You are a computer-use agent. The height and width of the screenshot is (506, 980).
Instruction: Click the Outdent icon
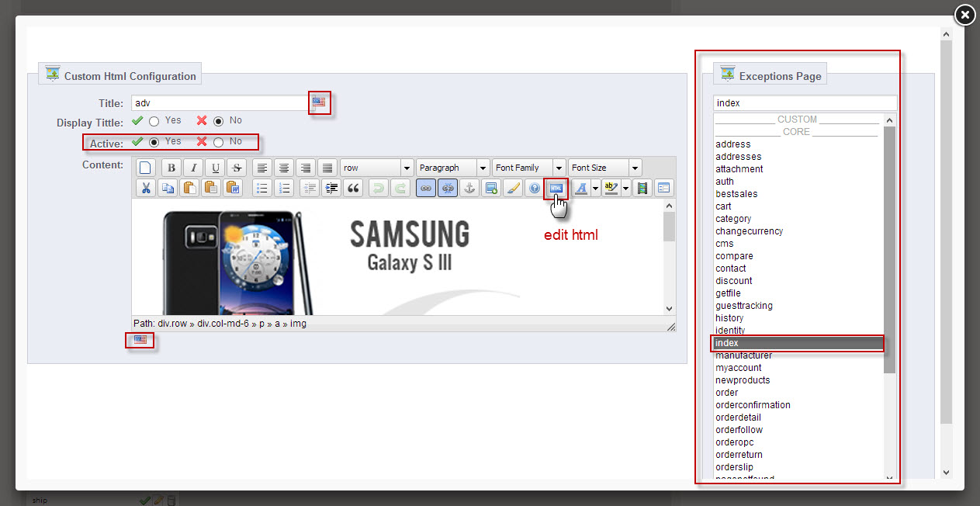tap(310, 188)
